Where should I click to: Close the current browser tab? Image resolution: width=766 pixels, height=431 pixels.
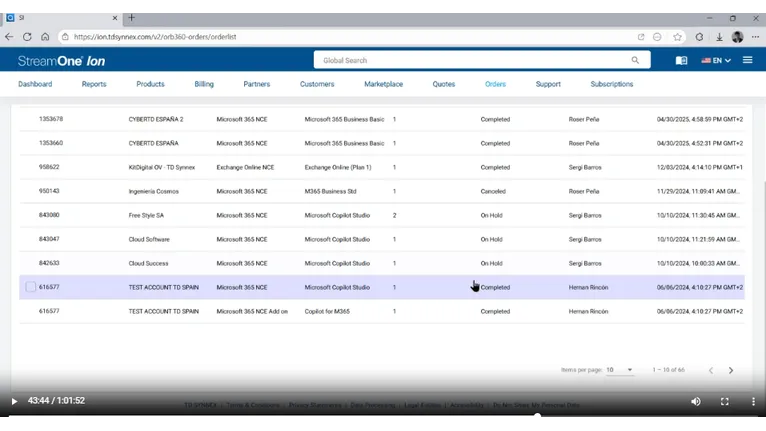pyautogui.click(x=115, y=18)
